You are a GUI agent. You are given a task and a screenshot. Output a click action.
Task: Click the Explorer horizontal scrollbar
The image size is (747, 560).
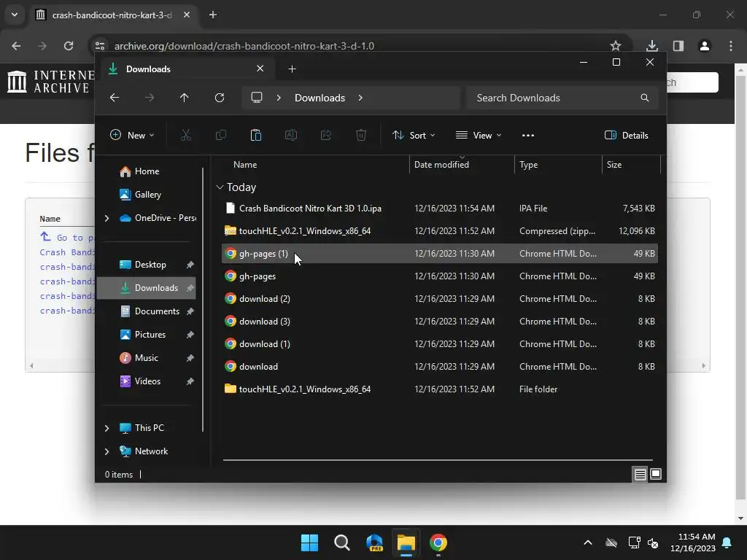click(x=438, y=460)
